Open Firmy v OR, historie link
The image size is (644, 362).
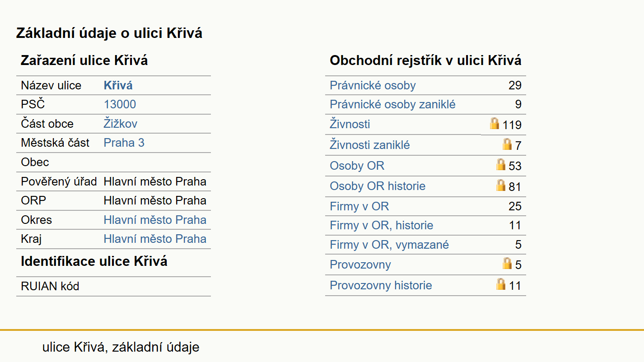click(382, 225)
